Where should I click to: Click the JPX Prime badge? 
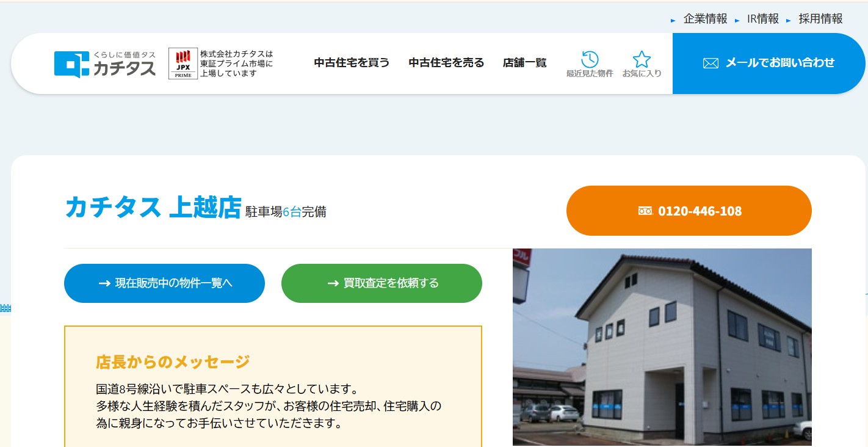(183, 64)
